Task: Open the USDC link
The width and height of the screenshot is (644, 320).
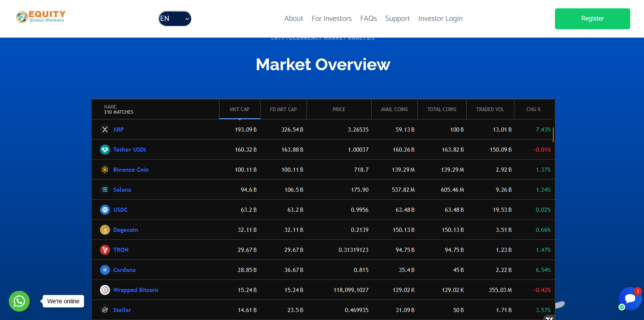Action: coord(120,210)
